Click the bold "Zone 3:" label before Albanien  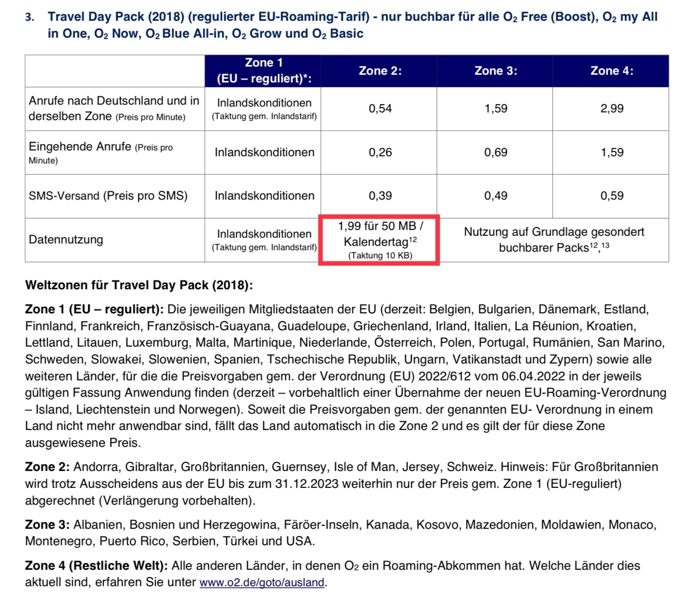click(x=48, y=525)
